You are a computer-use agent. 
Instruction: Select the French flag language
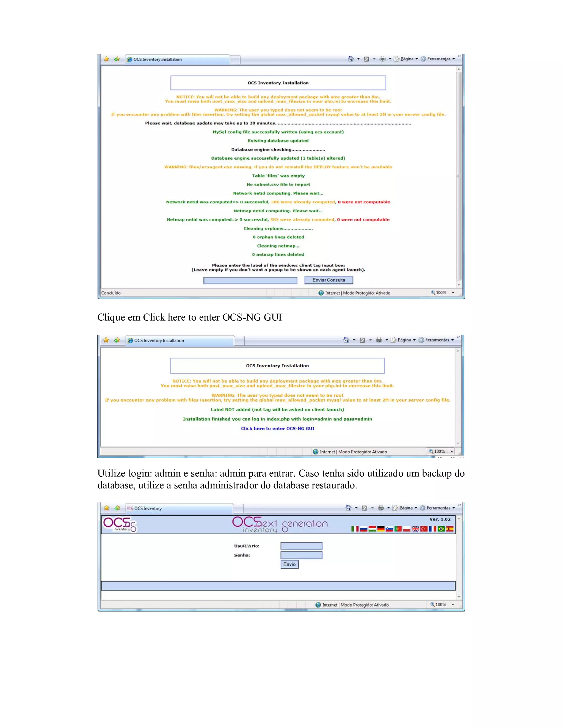(x=433, y=529)
